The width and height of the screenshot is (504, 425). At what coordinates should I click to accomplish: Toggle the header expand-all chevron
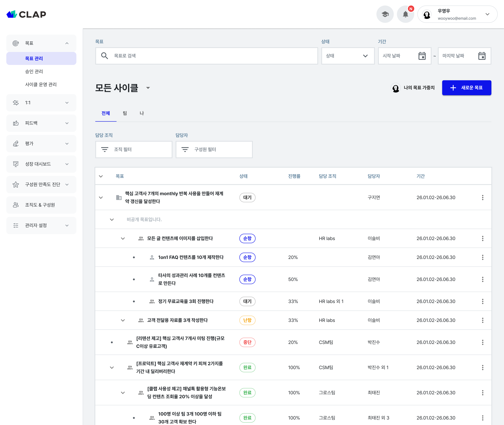coord(101,176)
